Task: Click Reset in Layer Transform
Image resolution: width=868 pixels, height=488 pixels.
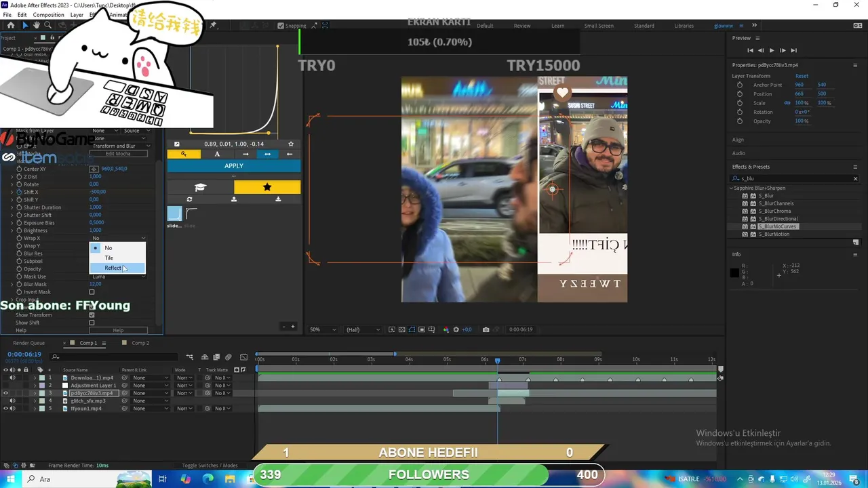Action: pyautogui.click(x=802, y=76)
